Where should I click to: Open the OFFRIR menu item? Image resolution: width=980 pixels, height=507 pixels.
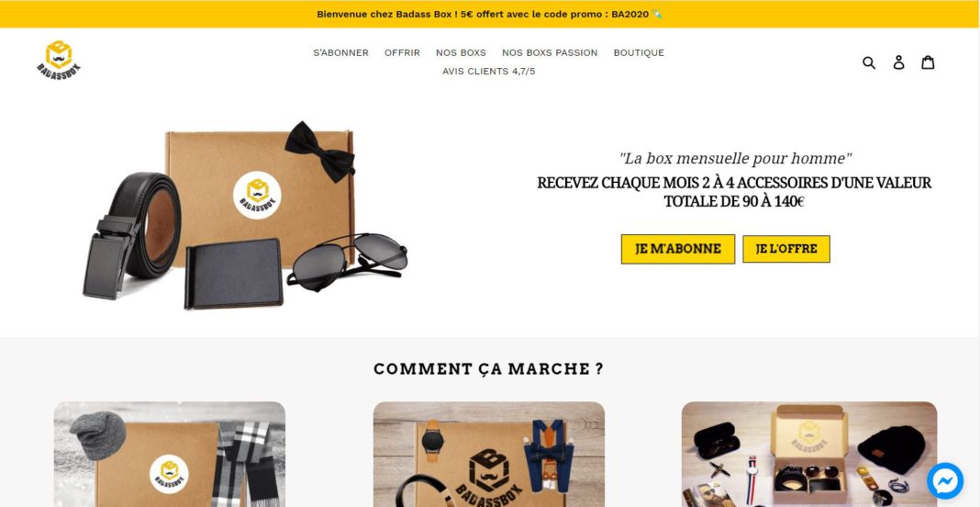pyautogui.click(x=402, y=52)
